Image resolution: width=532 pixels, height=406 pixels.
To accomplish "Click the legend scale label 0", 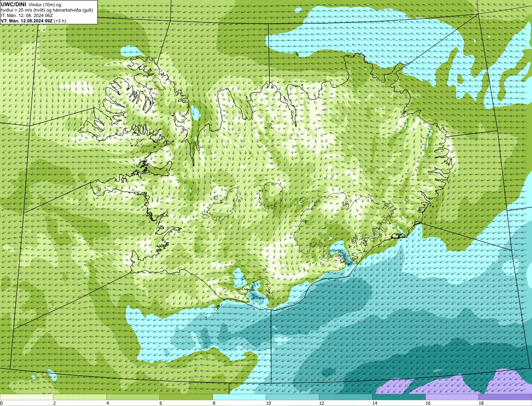I will click(x=2, y=403).
